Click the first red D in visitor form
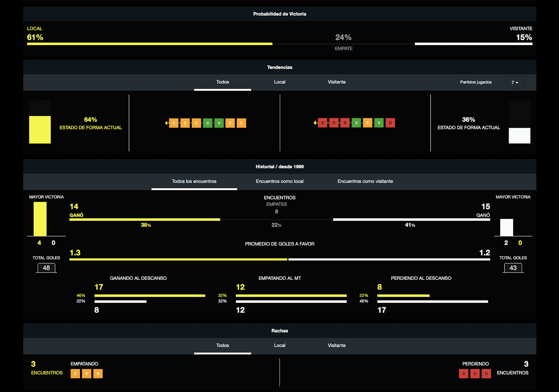Screen dimensions: 559x392 (323, 123)
